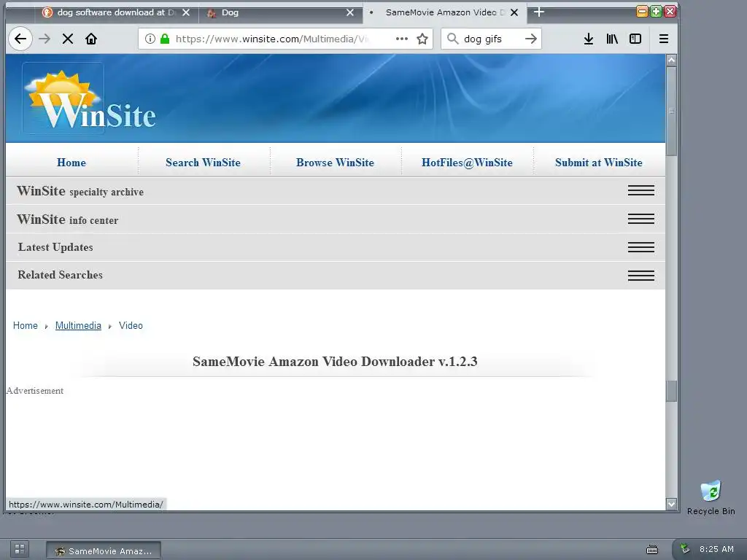Image resolution: width=747 pixels, height=560 pixels.
Task: Open Search WinSite menu item
Action: coord(203,163)
